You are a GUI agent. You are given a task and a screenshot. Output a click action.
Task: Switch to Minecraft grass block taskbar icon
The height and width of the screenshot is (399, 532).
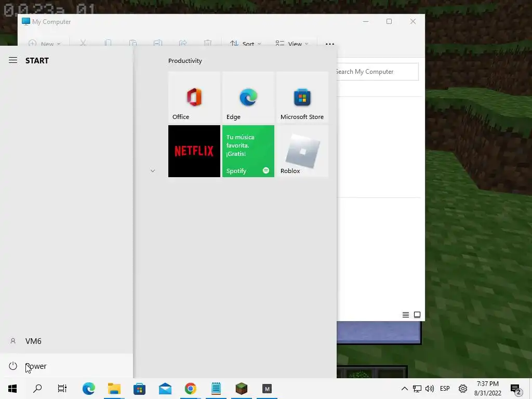(242, 389)
